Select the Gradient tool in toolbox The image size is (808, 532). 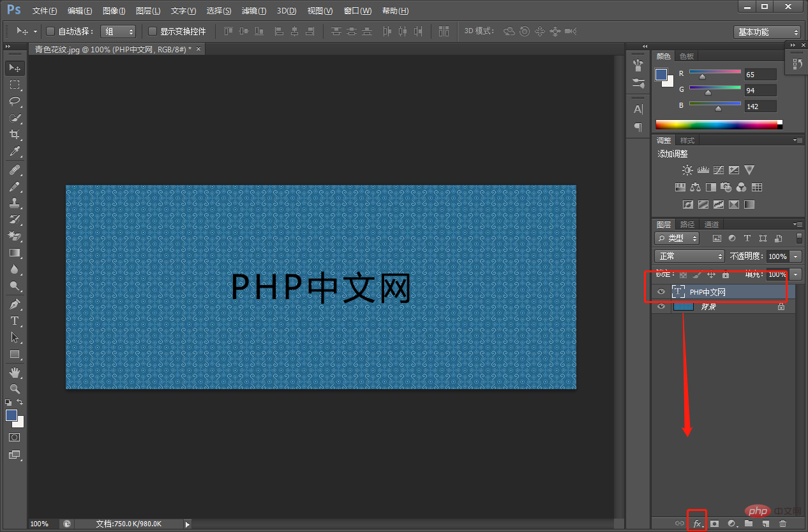pyautogui.click(x=15, y=253)
